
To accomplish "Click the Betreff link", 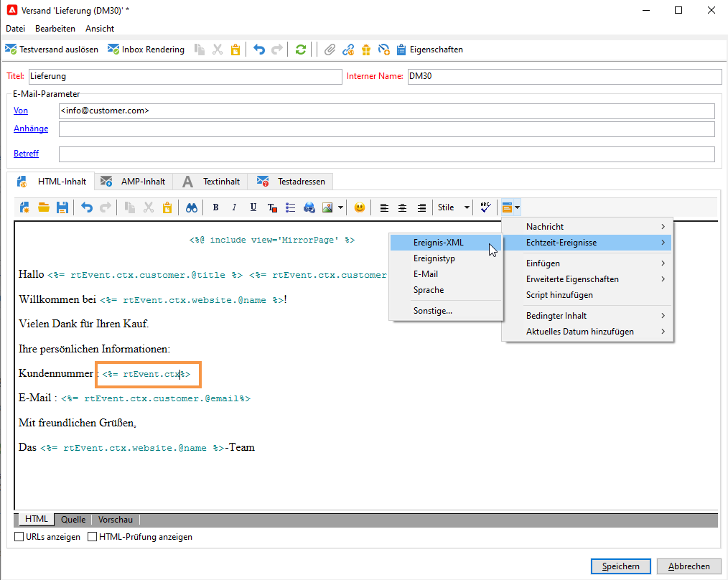I will [26, 154].
